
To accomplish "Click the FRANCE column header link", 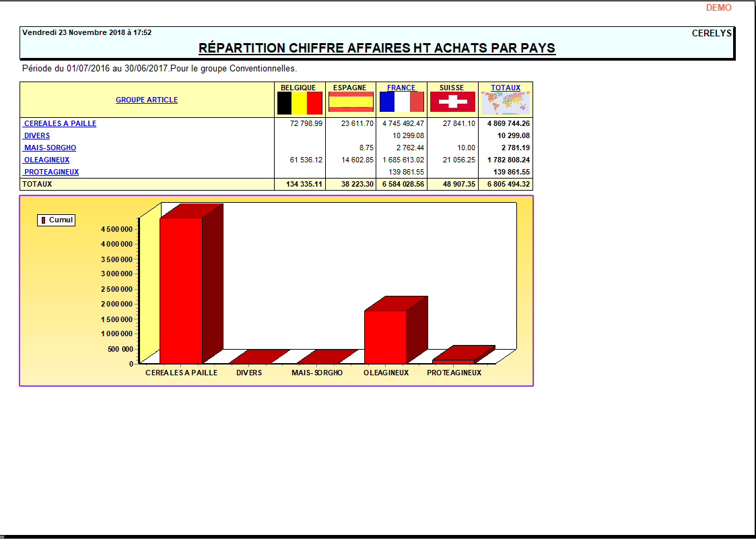I will (401, 87).
